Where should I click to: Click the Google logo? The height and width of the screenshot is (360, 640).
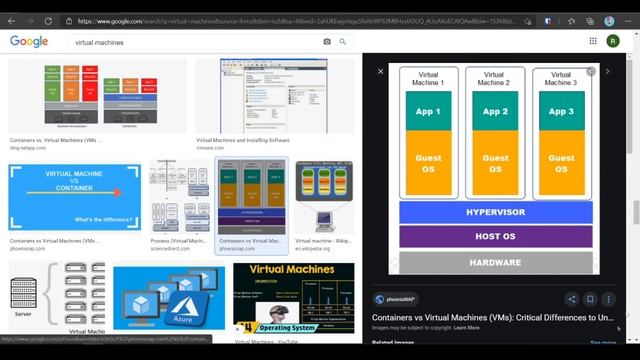click(29, 41)
